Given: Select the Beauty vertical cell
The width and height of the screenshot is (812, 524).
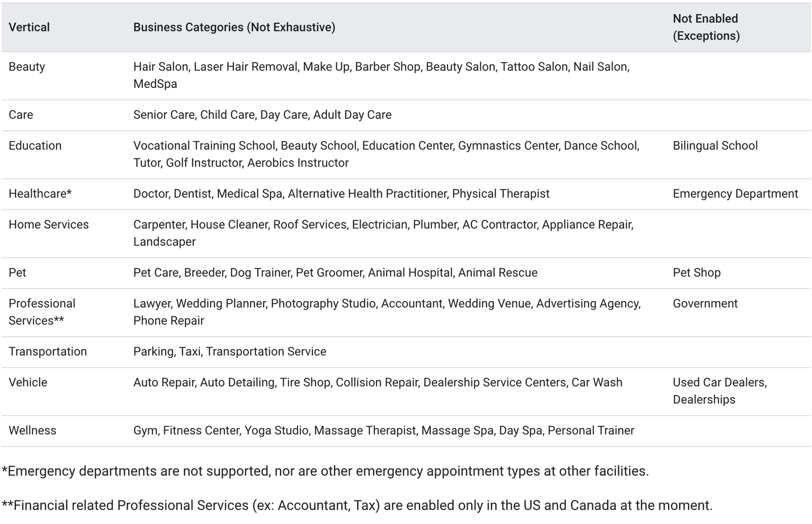Looking at the screenshot, I should [x=27, y=67].
